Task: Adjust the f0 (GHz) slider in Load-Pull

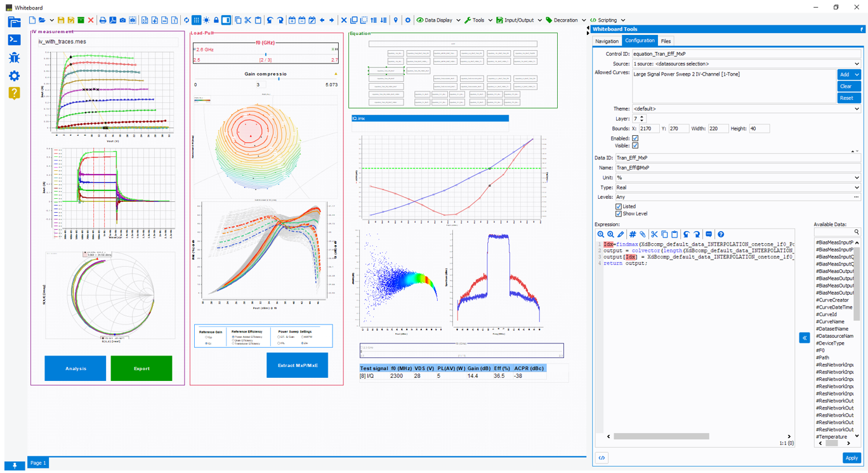Action: click(265, 55)
